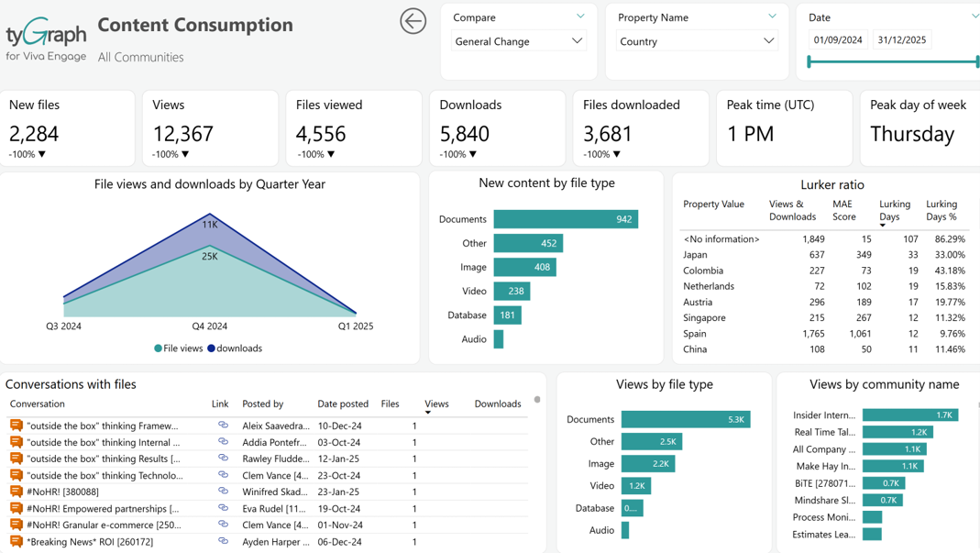980x553 pixels.
Task: Select the Real Time Tal... community bar
Action: [x=897, y=432]
